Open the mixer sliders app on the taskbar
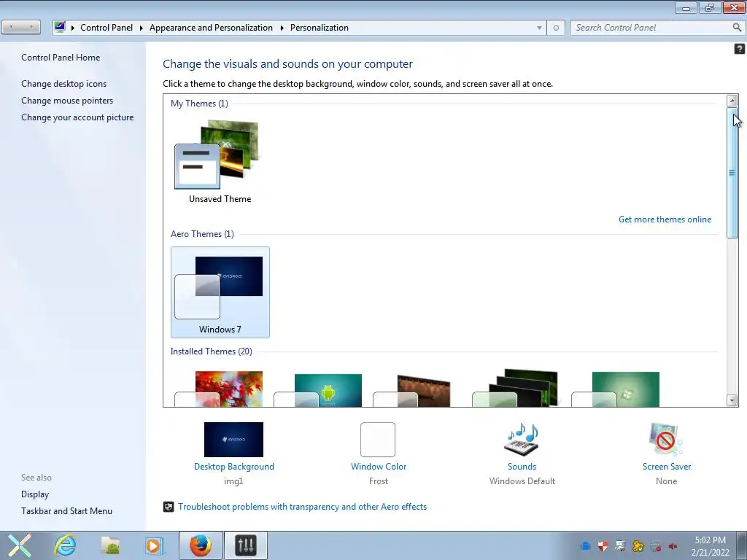747x560 pixels. click(246, 545)
